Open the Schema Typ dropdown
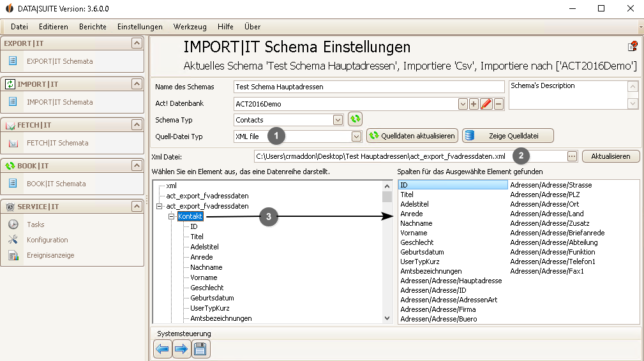Image resolution: width=644 pixels, height=361 pixels. click(x=338, y=120)
